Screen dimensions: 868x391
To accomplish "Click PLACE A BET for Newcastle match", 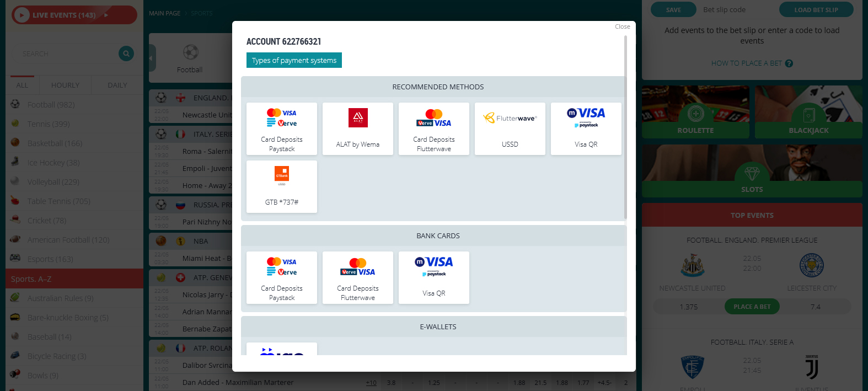I will click(752, 307).
